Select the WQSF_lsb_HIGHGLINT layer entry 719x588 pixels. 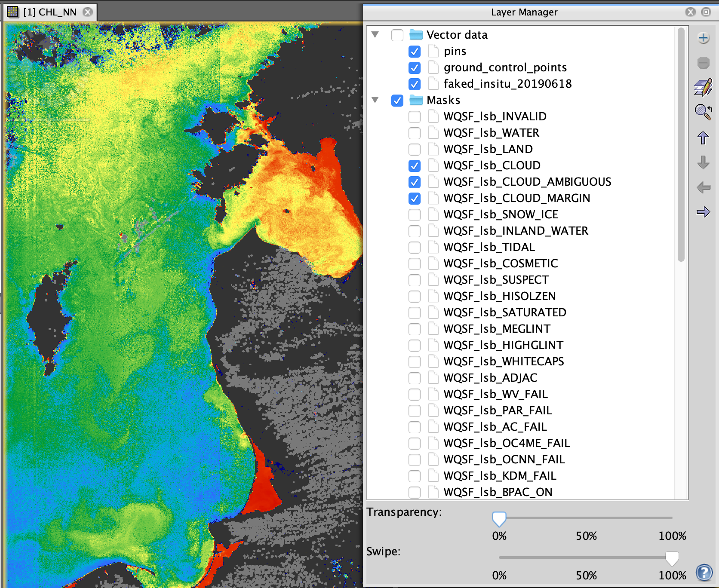pyautogui.click(x=503, y=345)
